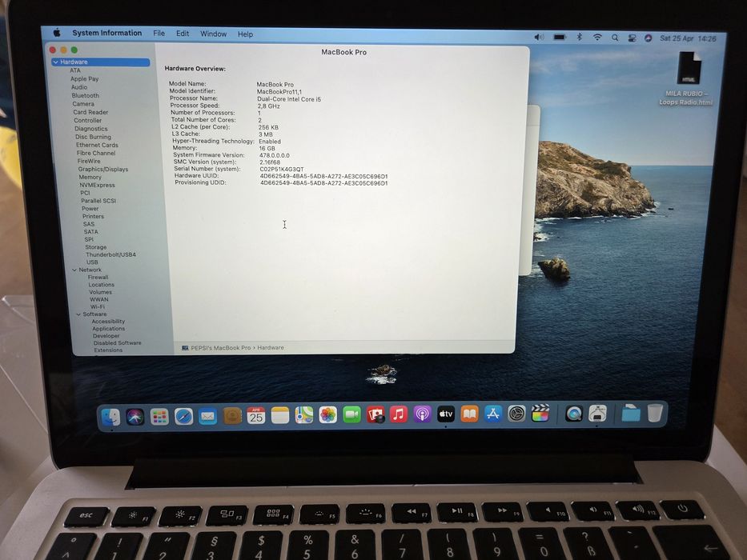Click the serial number C02P51K4G3QT
747x560 pixels.
coord(282,169)
